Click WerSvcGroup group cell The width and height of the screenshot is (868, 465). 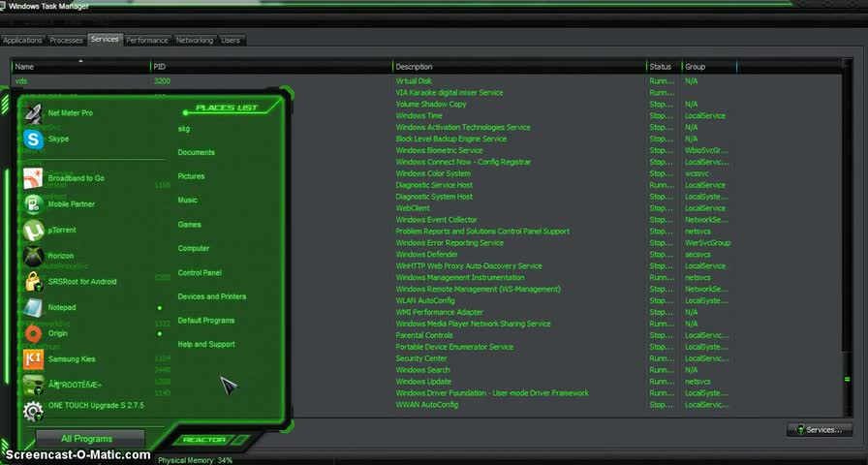(707, 243)
